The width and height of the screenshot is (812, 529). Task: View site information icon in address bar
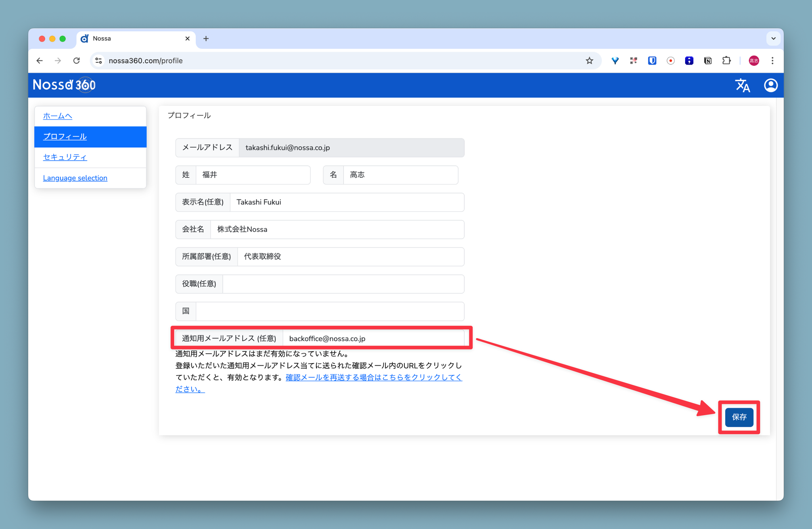click(x=99, y=61)
